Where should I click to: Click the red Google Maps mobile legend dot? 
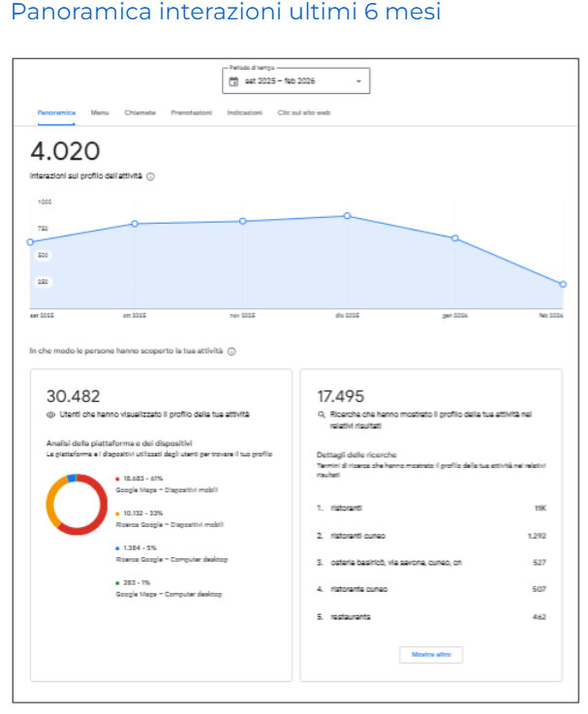pyautogui.click(x=117, y=479)
